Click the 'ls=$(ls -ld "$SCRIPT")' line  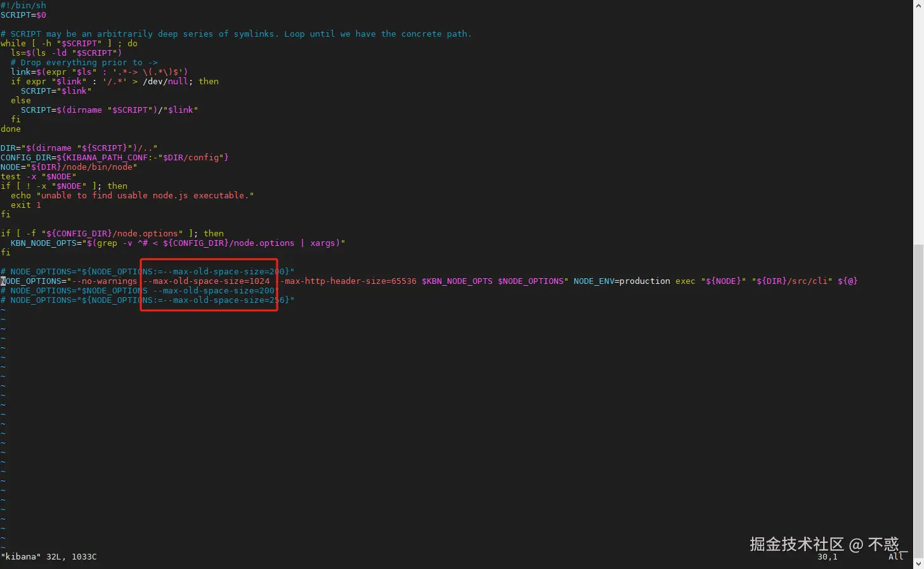coord(66,53)
